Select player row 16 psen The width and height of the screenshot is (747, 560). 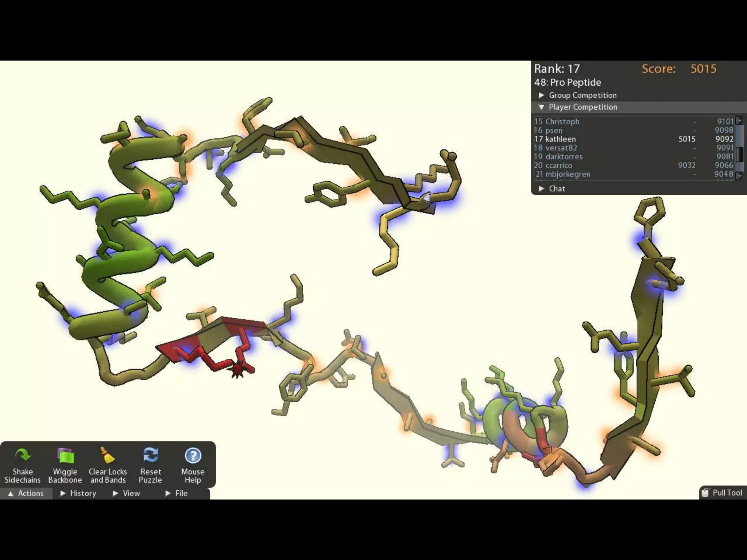[634, 130]
